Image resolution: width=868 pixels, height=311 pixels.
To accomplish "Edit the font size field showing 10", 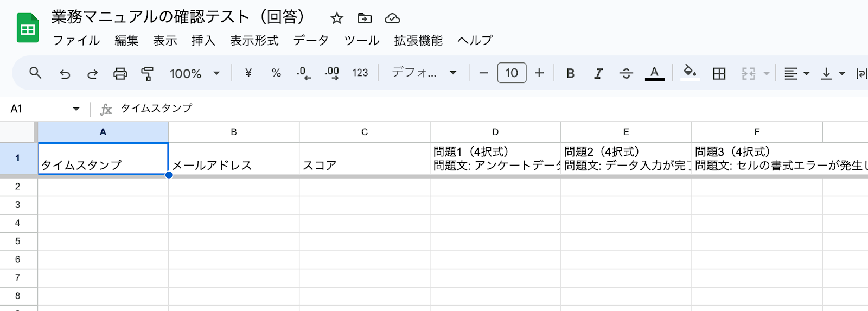I will [512, 73].
